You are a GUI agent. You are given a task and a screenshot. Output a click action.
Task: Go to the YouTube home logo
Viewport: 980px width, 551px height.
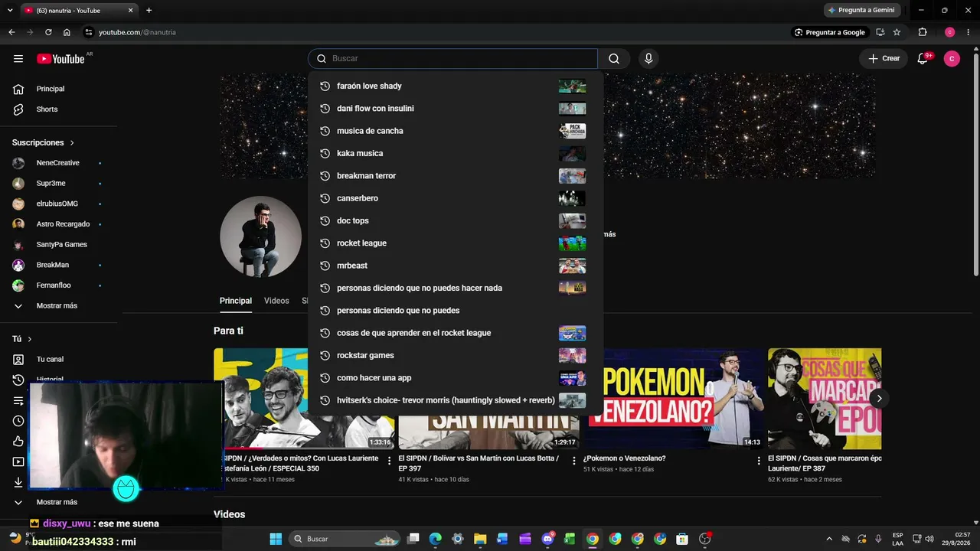tap(60, 59)
